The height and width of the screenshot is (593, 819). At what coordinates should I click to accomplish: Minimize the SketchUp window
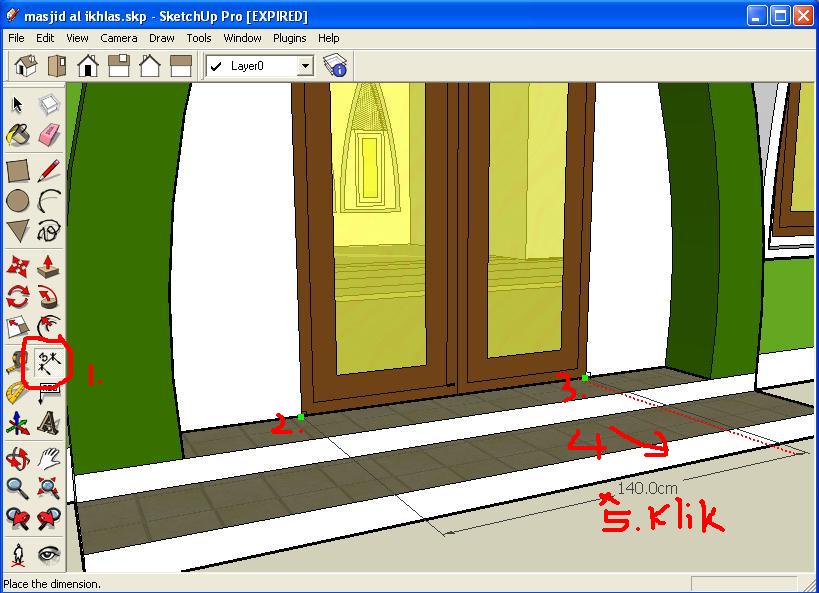(757, 16)
